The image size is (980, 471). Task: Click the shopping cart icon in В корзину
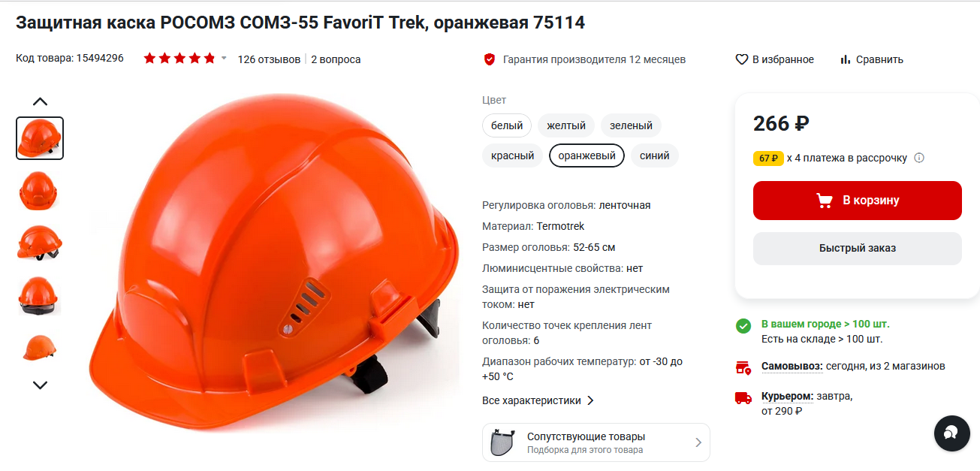coord(825,201)
